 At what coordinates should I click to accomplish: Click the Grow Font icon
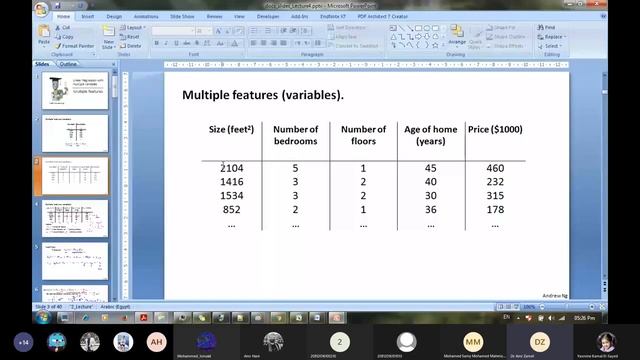tap(218, 31)
